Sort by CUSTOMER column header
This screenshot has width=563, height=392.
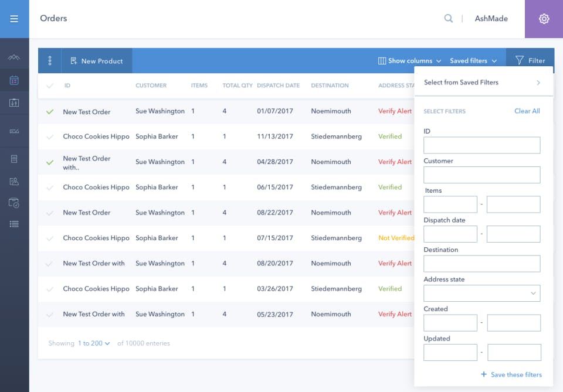151,86
